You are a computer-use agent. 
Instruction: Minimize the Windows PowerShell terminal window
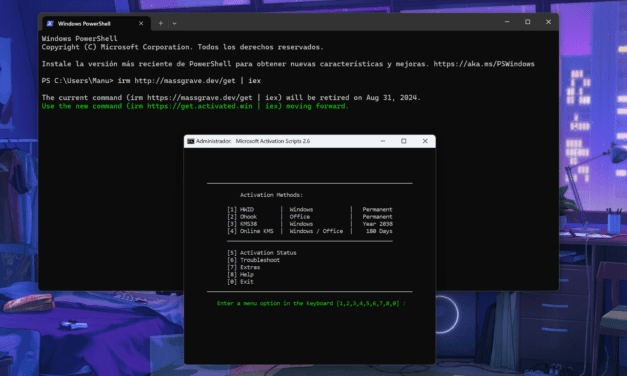click(507, 22)
